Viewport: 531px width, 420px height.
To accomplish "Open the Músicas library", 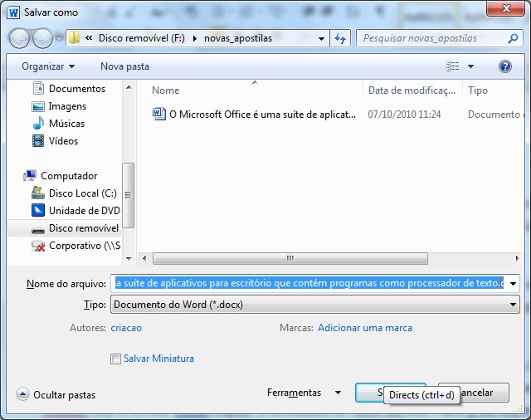I will click(x=66, y=124).
